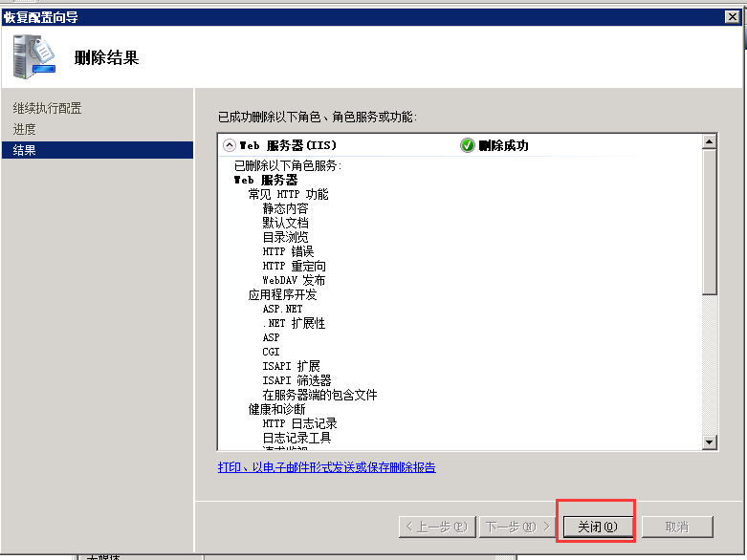The width and height of the screenshot is (747, 560).
Task: Select the 结果 step in the sidebar
Action: coord(25,150)
